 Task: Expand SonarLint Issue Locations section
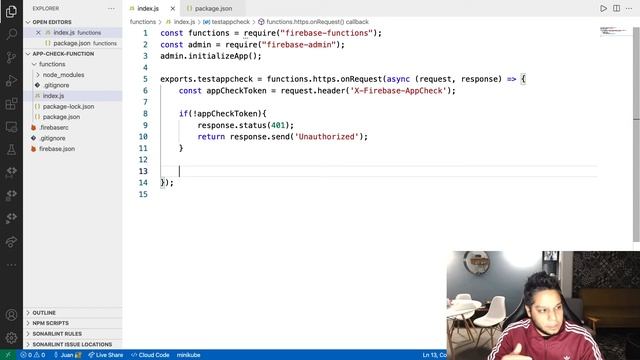[73, 344]
